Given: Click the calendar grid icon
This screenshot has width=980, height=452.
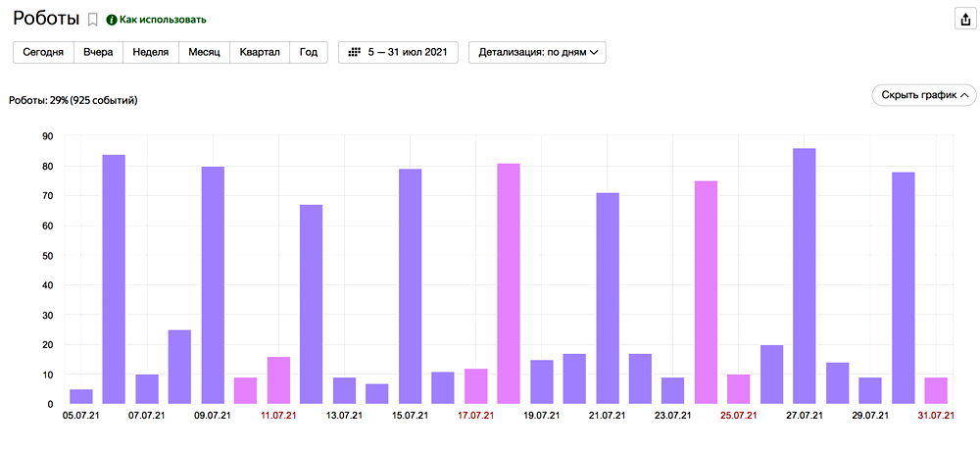Looking at the screenshot, I should pos(354,52).
